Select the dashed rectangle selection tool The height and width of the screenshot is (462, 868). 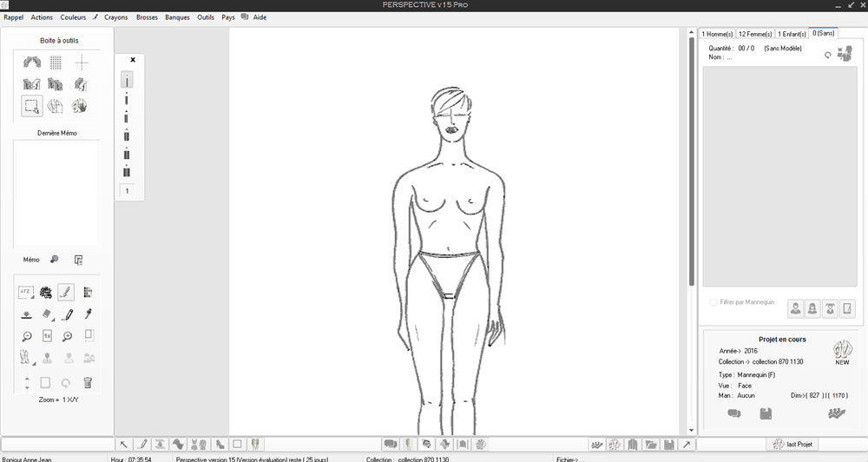coord(31,106)
